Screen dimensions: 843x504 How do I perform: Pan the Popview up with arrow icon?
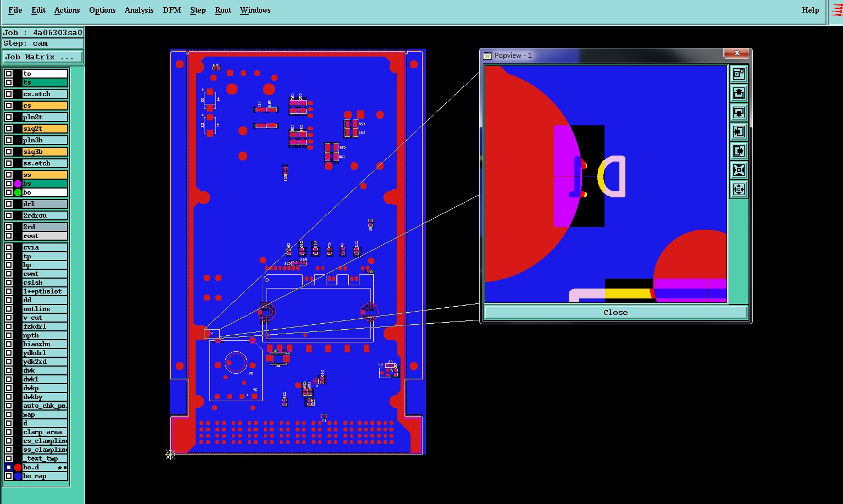739,93
